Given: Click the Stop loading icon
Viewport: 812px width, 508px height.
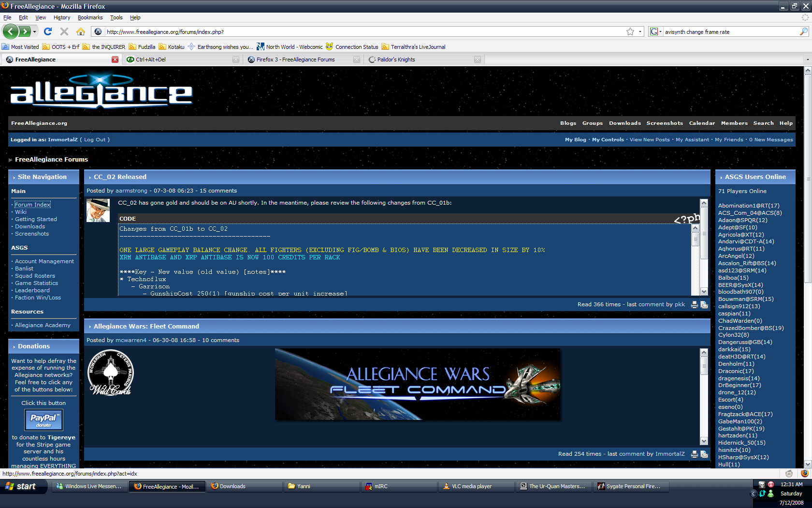Looking at the screenshot, I should click(64, 31).
